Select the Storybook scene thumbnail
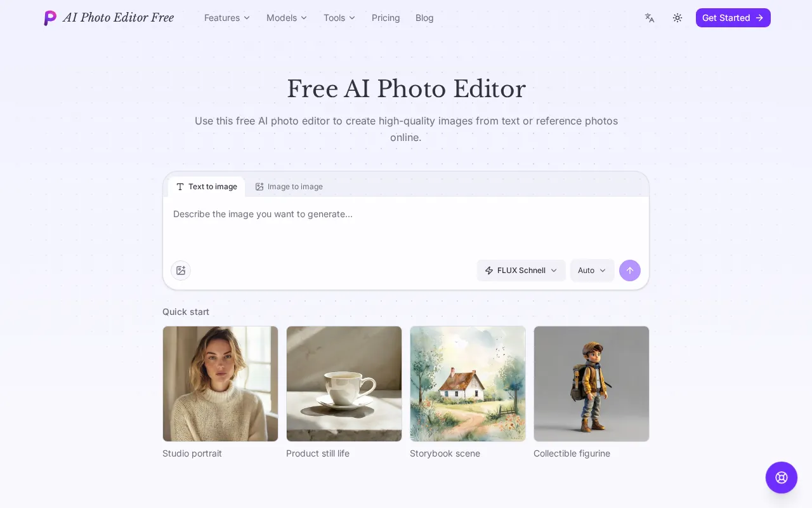Viewport: 812px width, 508px height. click(x=468, y=384)
